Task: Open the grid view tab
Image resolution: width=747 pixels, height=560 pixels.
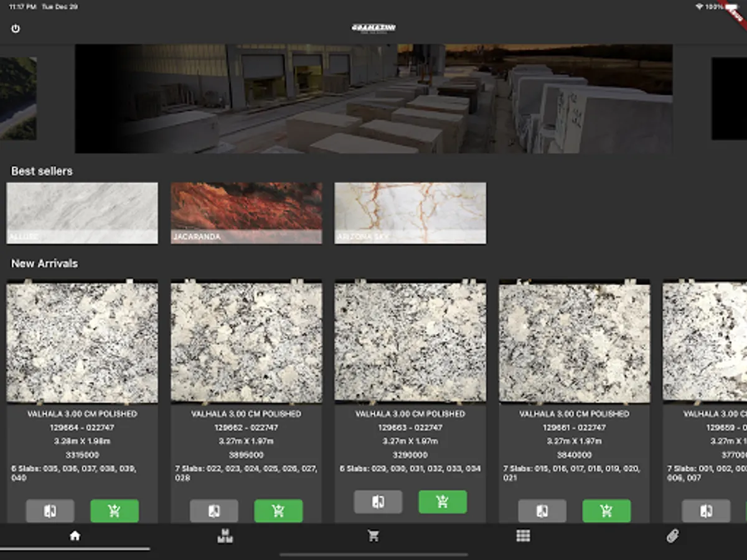Action: tap(523, 536)
